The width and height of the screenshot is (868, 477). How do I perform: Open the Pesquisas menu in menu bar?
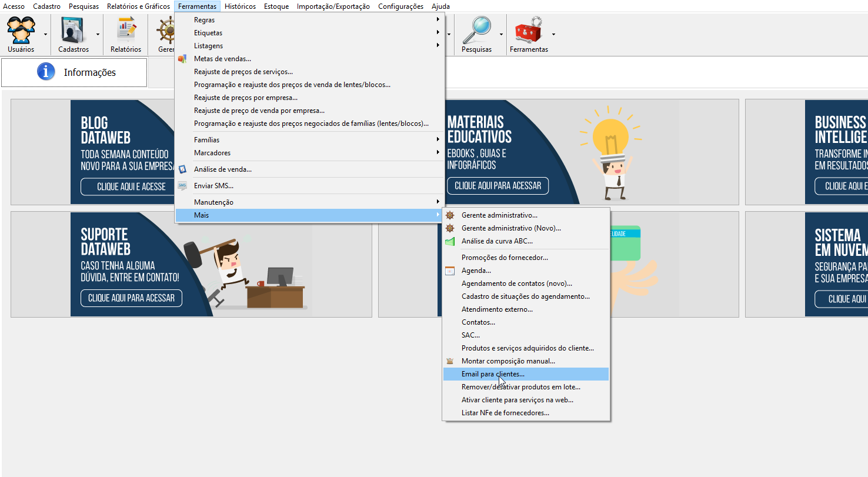[x=84, y=6]
